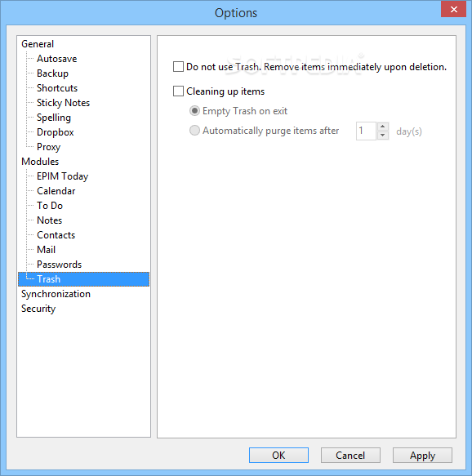Screen dimensions: 472x476
Task: Open Synchronization settings
Action: 56,294
